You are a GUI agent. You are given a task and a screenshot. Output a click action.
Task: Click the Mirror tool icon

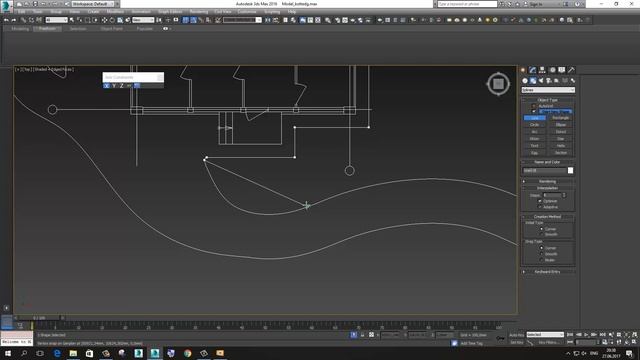268,20
